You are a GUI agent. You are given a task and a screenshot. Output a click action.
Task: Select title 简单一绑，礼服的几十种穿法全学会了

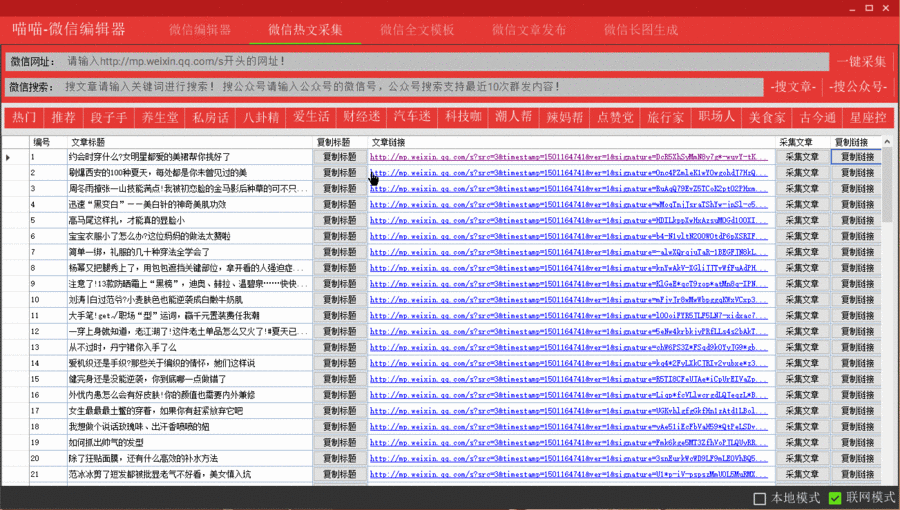pyautogui.click(x=139, y=252)
